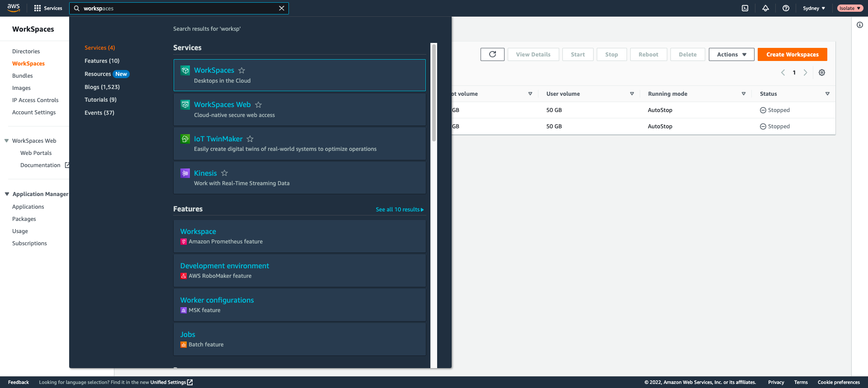The height and width of the screenshot is (388, 868).
Task: Filter results by Services (4)
Action: point(99,48)
